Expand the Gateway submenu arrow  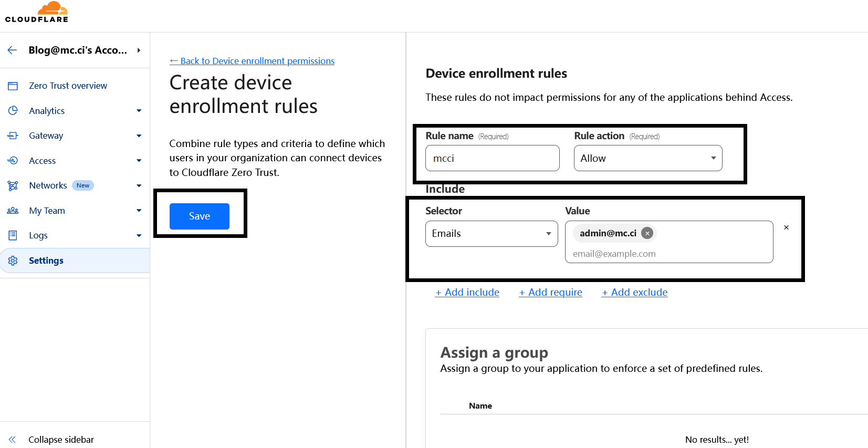pos(139,136)
